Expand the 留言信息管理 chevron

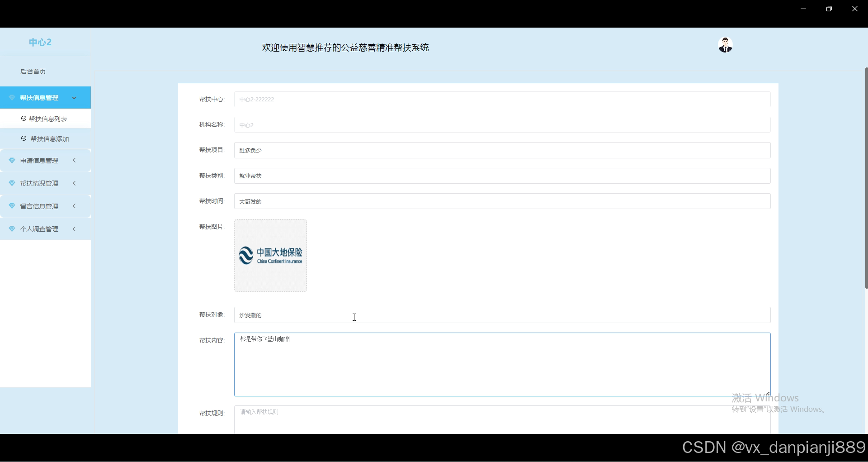click(x=74, y=206)
